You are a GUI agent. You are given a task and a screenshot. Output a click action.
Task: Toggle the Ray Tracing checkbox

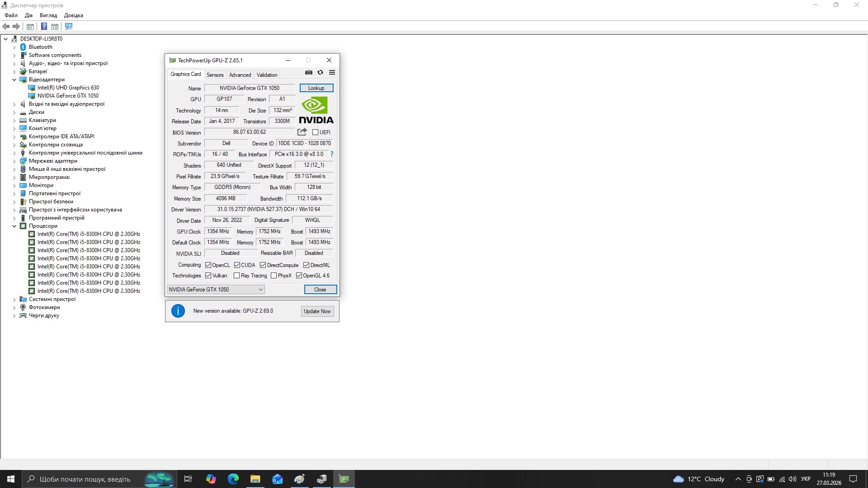(x=236, y=276)
